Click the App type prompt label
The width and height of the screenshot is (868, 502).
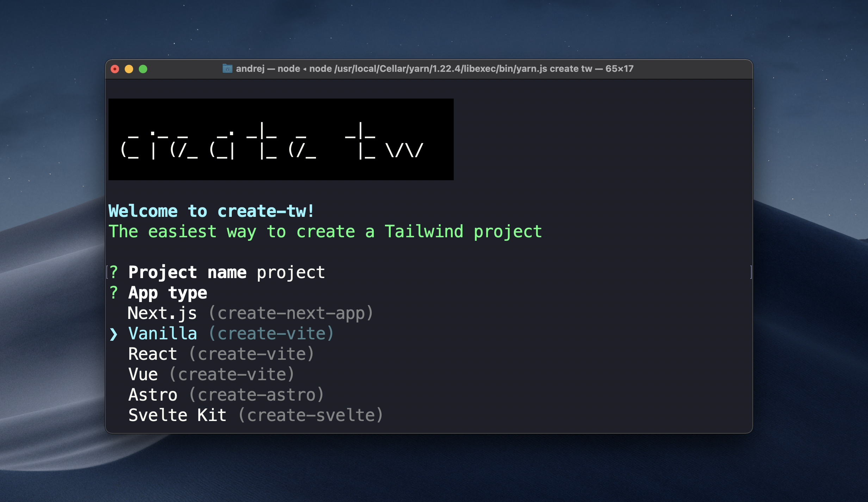click(x=168, y=293)
